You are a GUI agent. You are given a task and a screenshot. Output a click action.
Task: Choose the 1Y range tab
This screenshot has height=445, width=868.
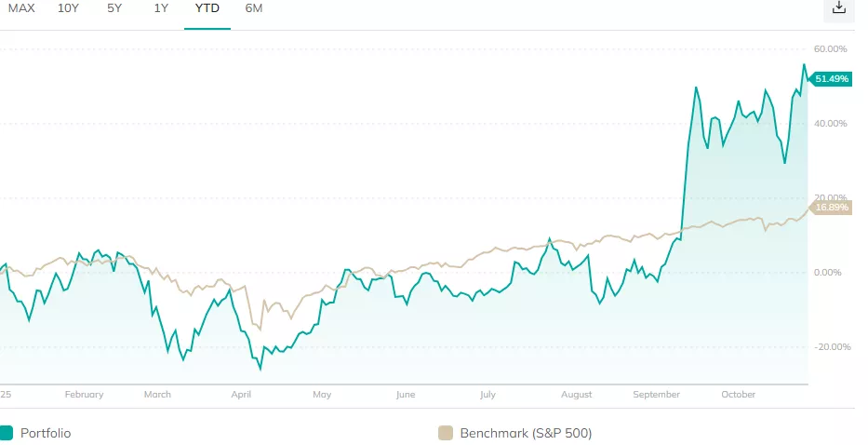tap(161, 8)
